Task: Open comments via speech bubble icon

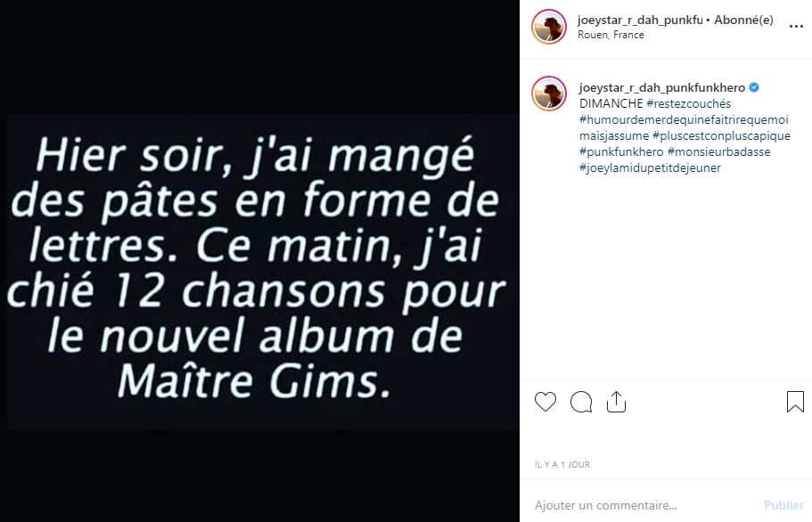Action: tap(581, 402)
